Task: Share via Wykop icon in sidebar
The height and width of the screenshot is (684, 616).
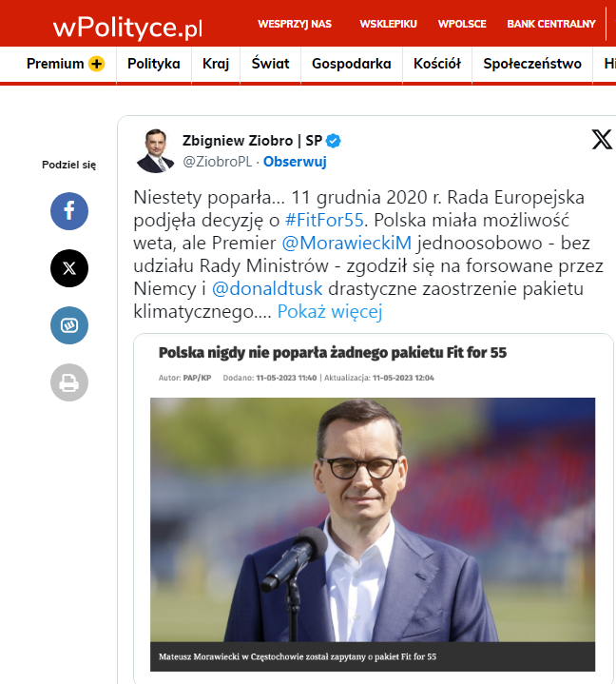Action: (69, 325)
